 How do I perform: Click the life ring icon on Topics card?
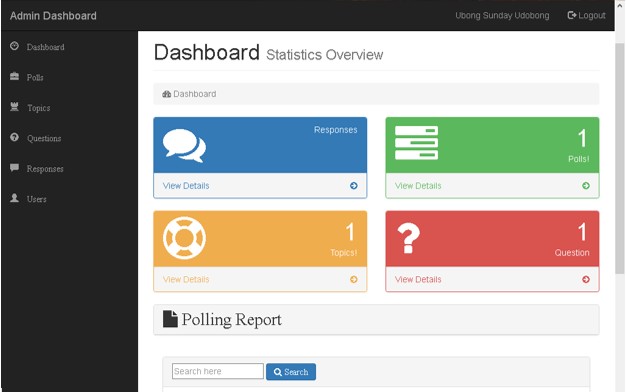point(184,238)
